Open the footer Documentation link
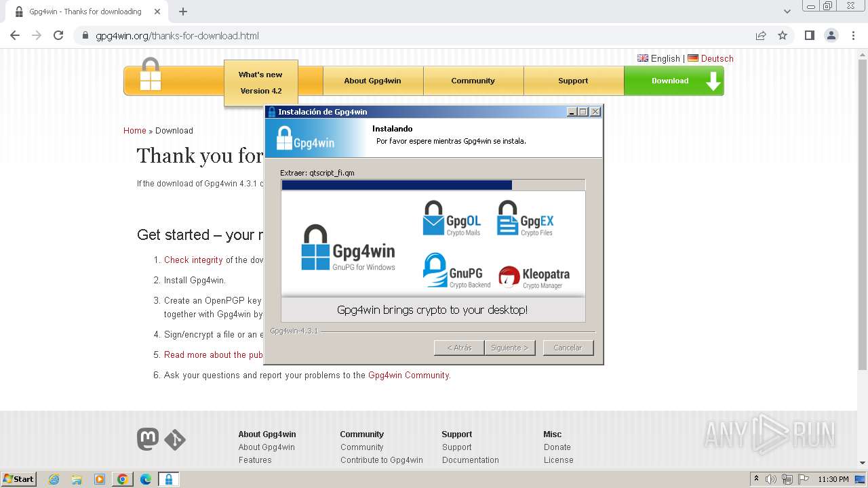The width and height of the screenshot is (868, 488). click(x=471, y=460)
